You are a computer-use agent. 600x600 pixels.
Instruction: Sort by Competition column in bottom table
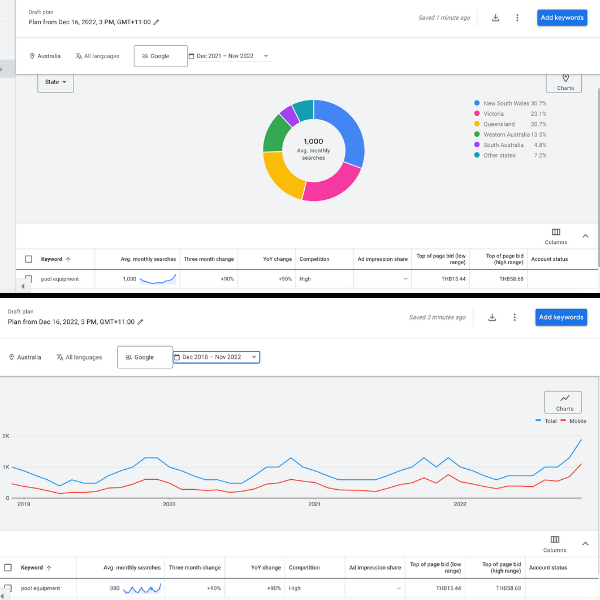click(x=304, y=567)
